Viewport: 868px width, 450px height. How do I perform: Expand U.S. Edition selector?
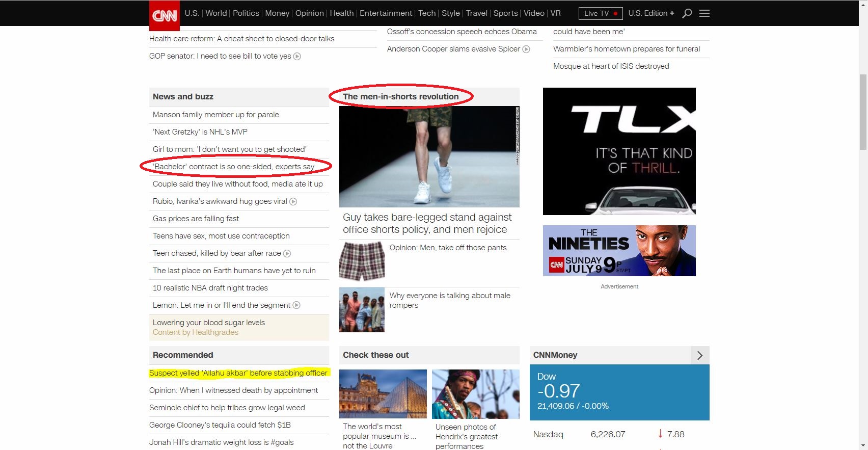point(651,13)
